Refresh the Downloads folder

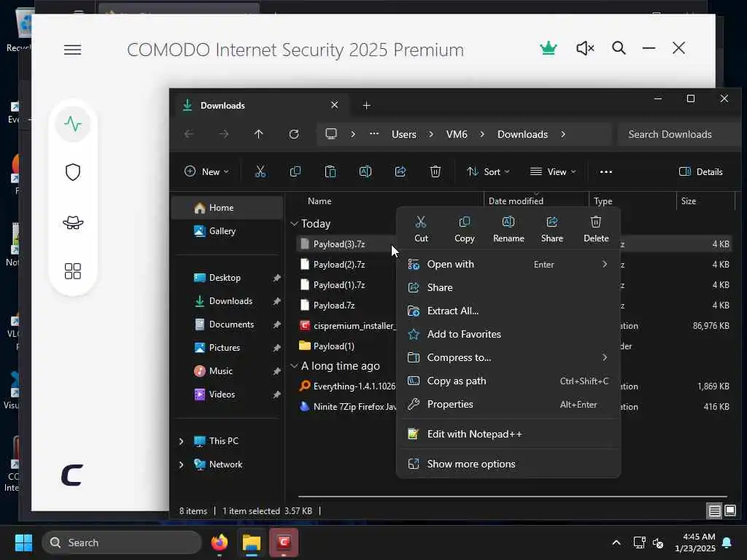pos(294,134)
